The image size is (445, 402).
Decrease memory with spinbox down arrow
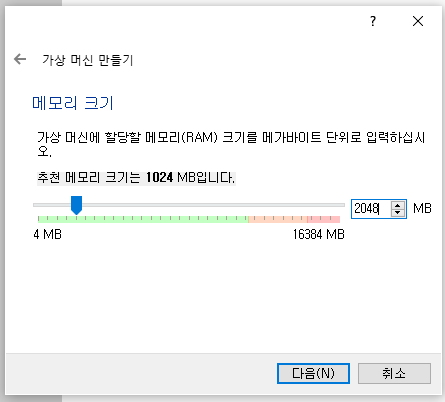pos(398,213)
